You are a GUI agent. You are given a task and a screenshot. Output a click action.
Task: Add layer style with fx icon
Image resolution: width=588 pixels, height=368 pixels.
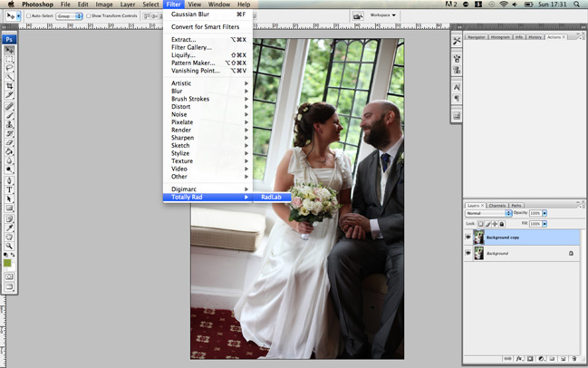point(519,359)
